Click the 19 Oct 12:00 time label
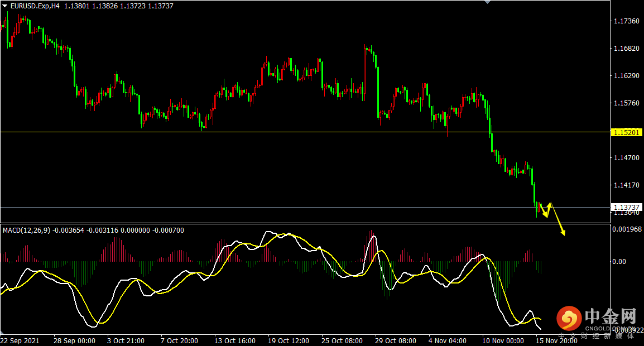Viewport: 644px width, 346px height. point(289,340)
